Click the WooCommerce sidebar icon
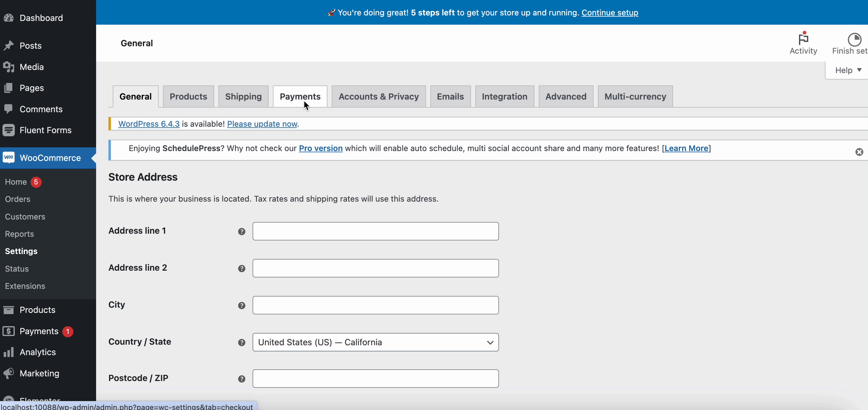868x410 pixels. 8,158
